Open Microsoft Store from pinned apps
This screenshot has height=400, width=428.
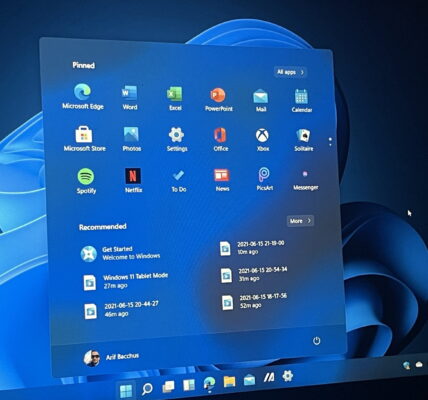tap(84, 139)
